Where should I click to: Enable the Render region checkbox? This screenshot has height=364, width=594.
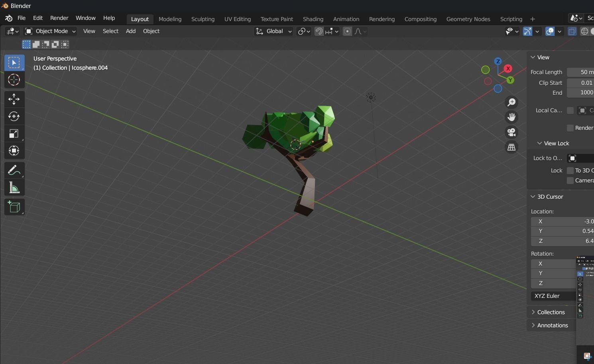tap(570, 128)
